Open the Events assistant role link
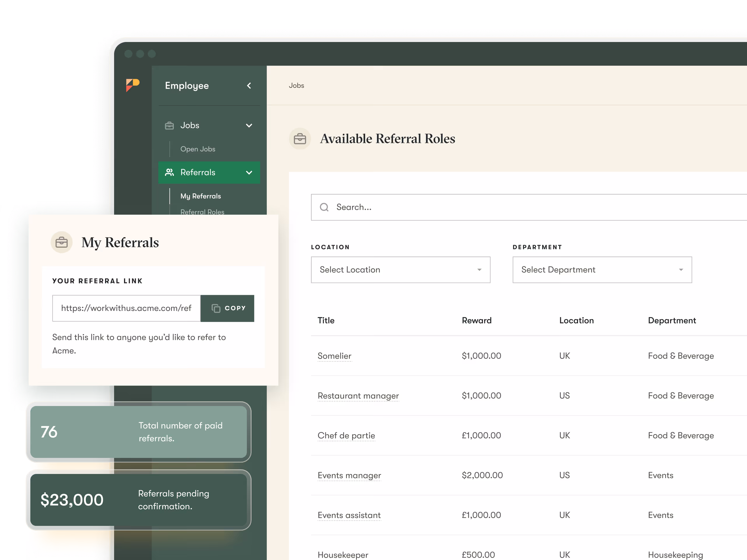 coord(349,515)
